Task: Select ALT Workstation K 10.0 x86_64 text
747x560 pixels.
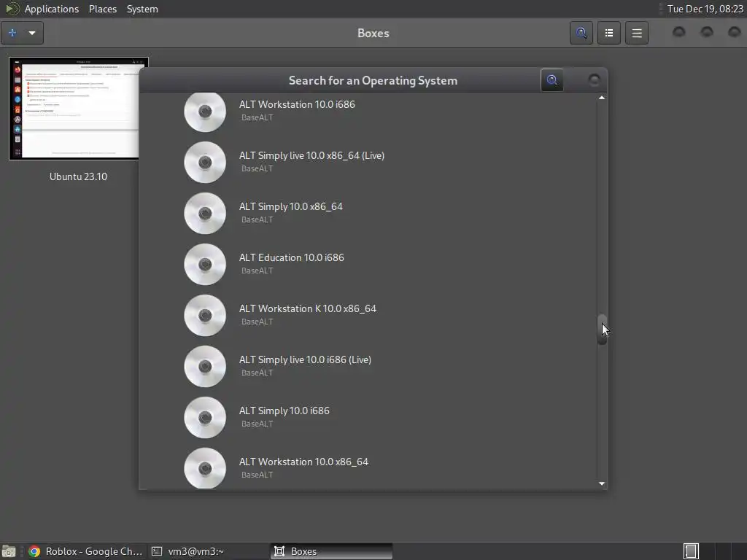Action: click(x=308, y=308)
